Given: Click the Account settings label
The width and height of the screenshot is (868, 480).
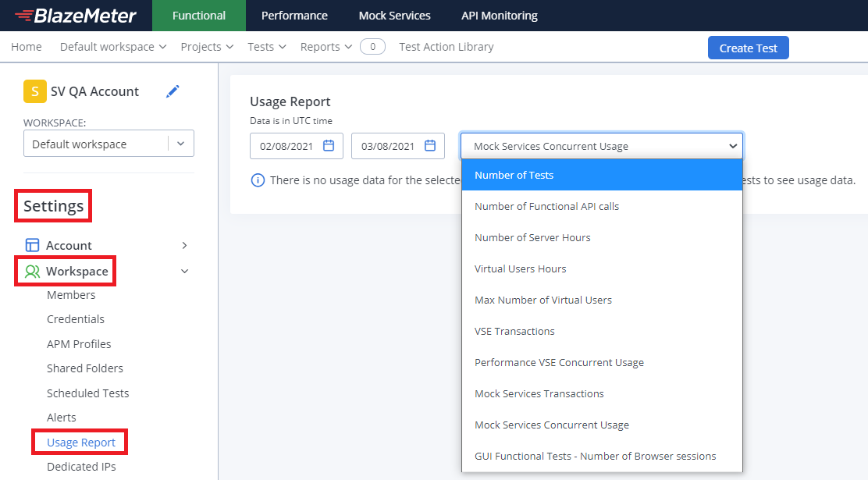Looking at the screenshot, I should (69, 245).
